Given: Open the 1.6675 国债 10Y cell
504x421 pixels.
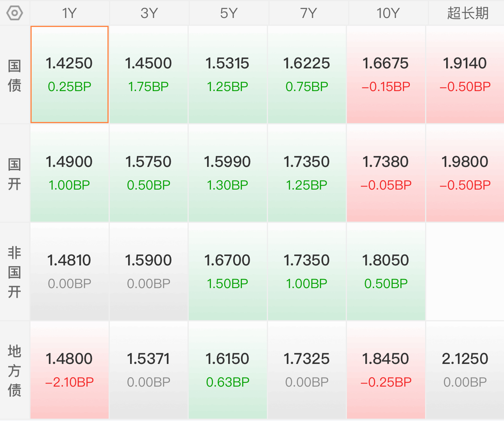Looking at the screenshot, I should pos(386,74).
